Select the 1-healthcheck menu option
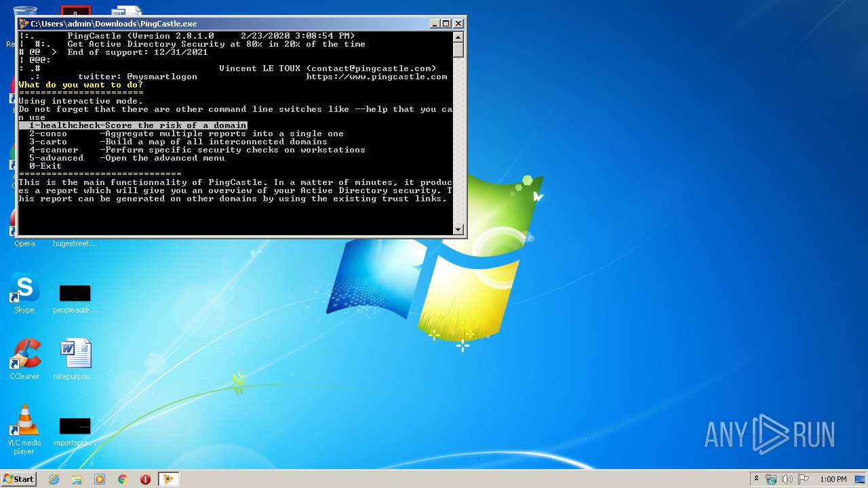868x488 pixels. (x=133, y=125)
